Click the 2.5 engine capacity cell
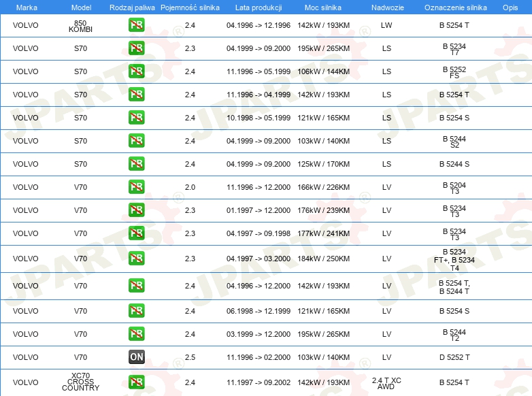Image resolution: width=532 pixels, height=396 pixels. pos(190,357)
